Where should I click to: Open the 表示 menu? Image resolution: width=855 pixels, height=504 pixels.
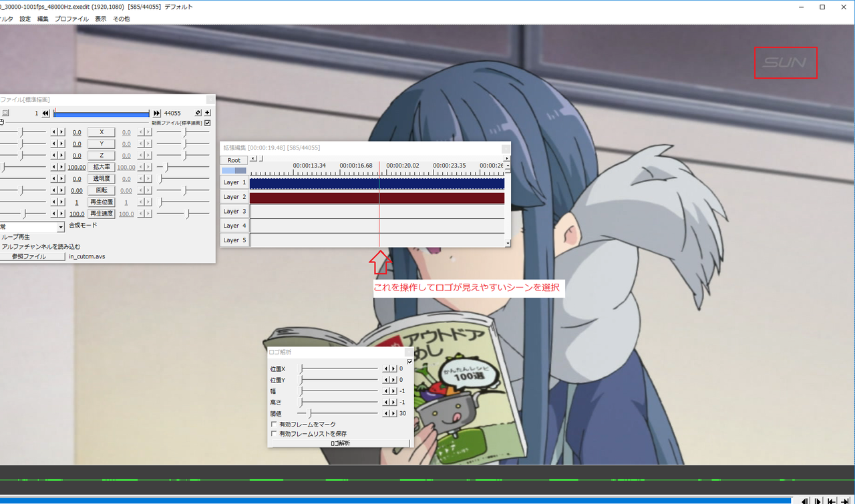(x=100, y=19)
